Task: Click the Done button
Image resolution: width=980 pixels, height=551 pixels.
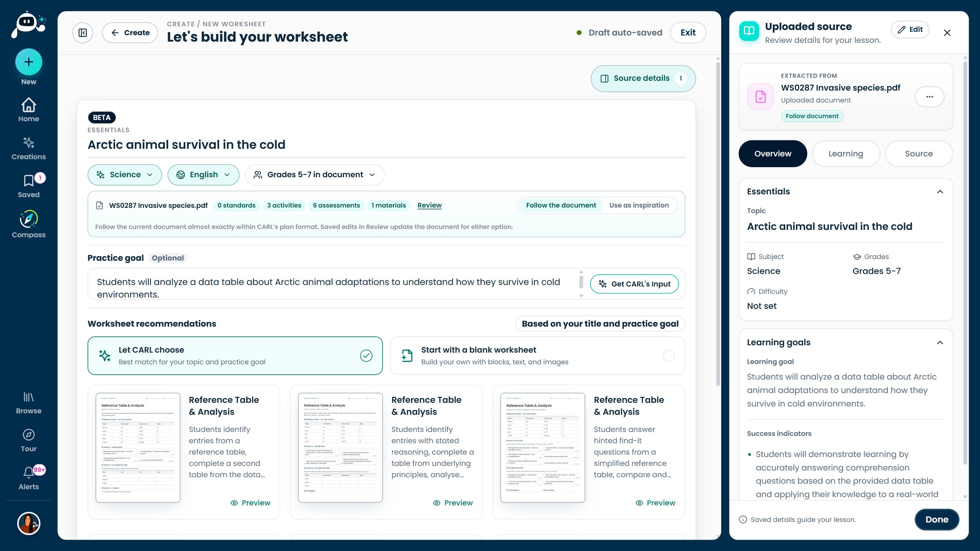Action: pos(937,520)
